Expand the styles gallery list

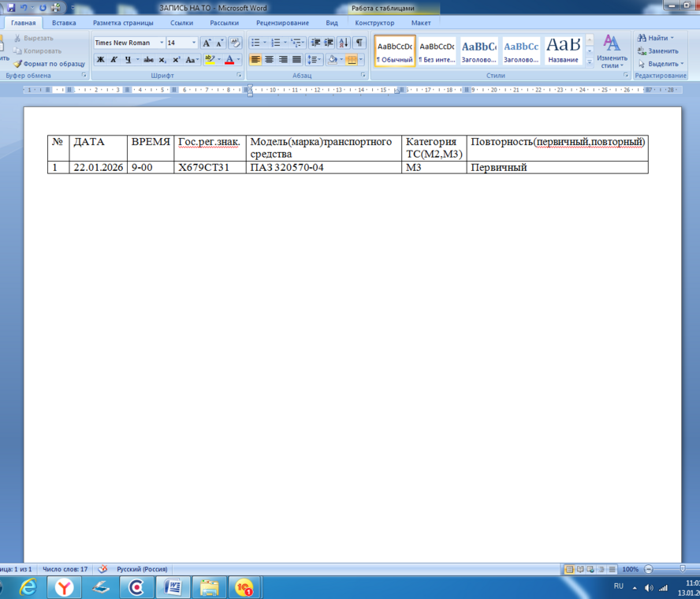tap(590, 61)
